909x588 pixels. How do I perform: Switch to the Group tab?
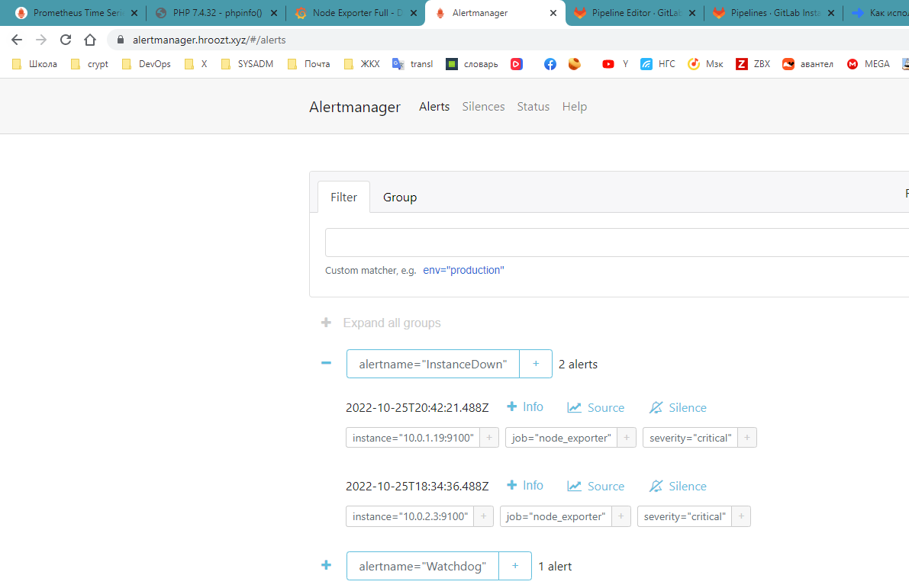(x=400, y=197)
